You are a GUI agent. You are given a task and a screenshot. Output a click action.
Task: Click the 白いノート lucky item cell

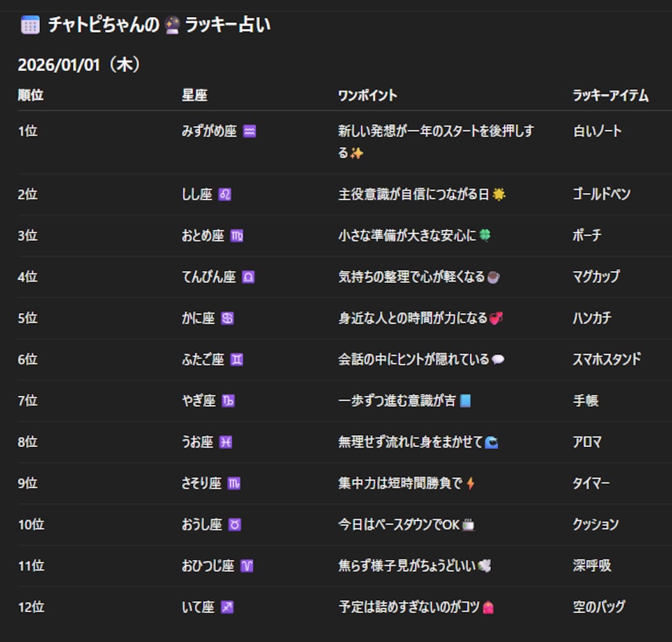pos(597,131)
